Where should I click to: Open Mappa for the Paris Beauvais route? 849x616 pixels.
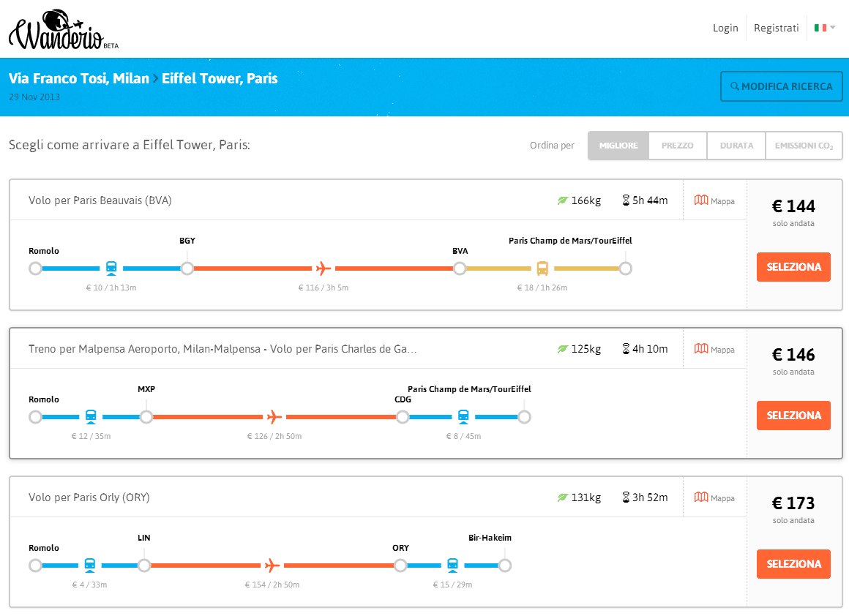714,201
